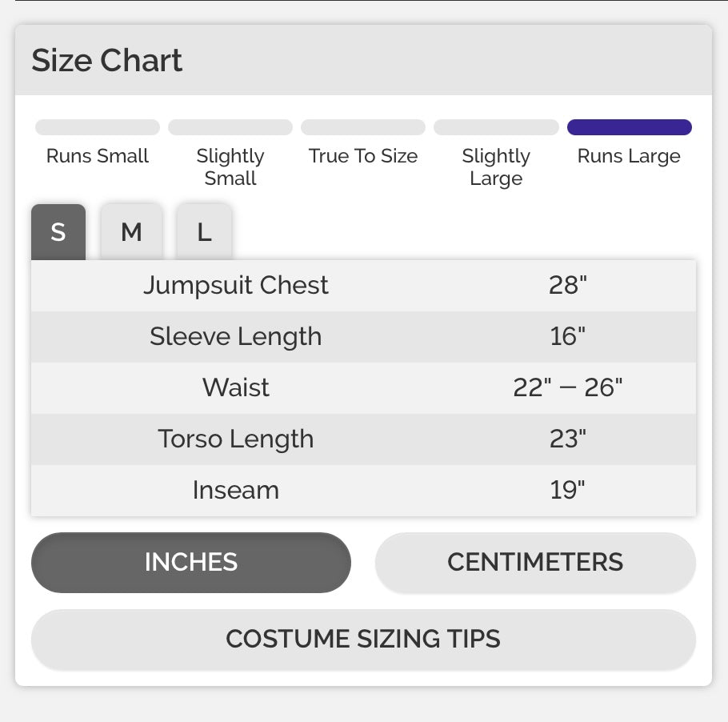Open COSTUME SIZING TIPS
The image size is (728, 722).
click(363, 639)
